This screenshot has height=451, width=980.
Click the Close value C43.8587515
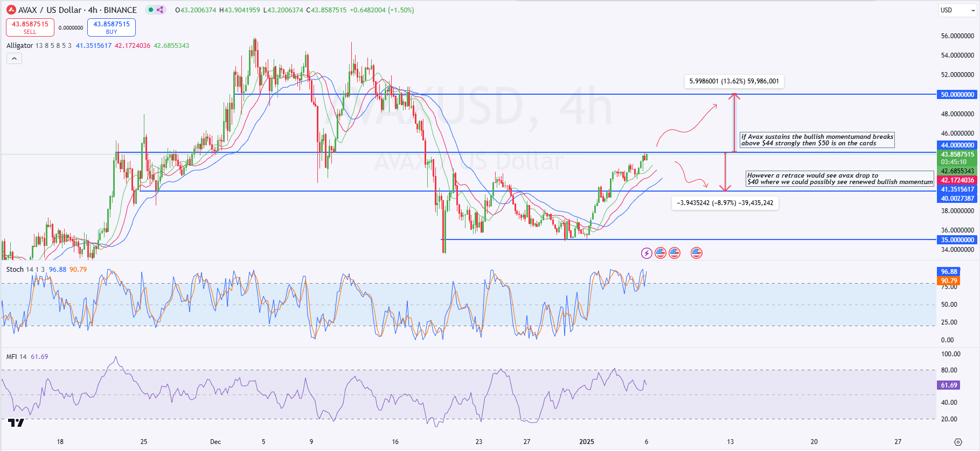326,10
